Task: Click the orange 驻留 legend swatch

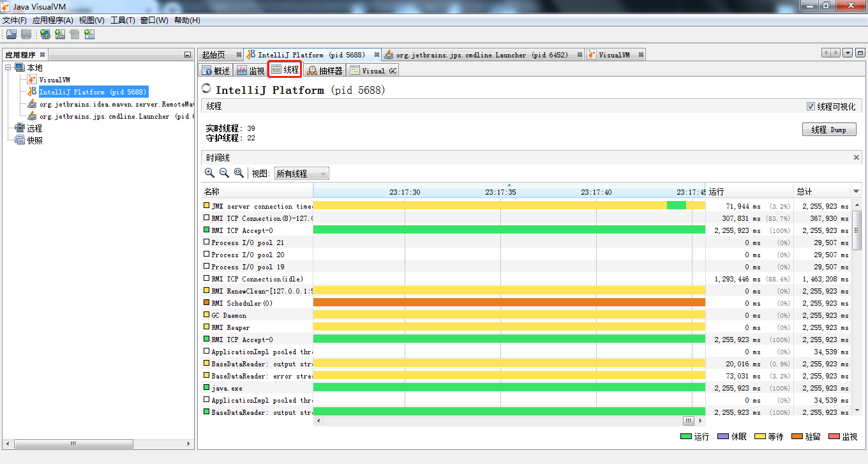Action: [797, 437]
